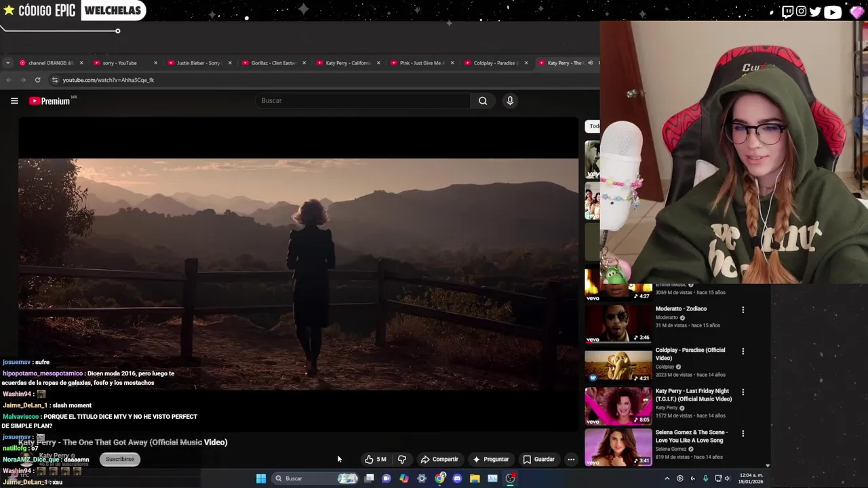
Task: Open options menu for Last Friday Night
Action: coord(743,392)
